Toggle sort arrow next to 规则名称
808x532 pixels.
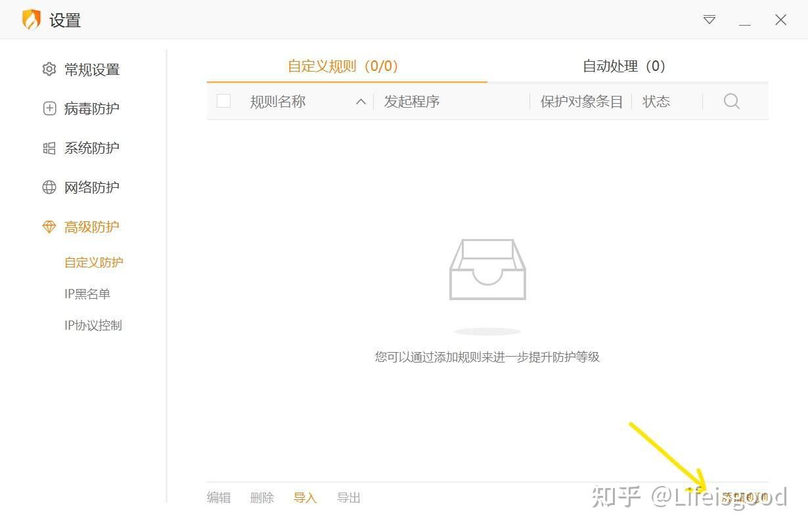[x=361, y=102]
